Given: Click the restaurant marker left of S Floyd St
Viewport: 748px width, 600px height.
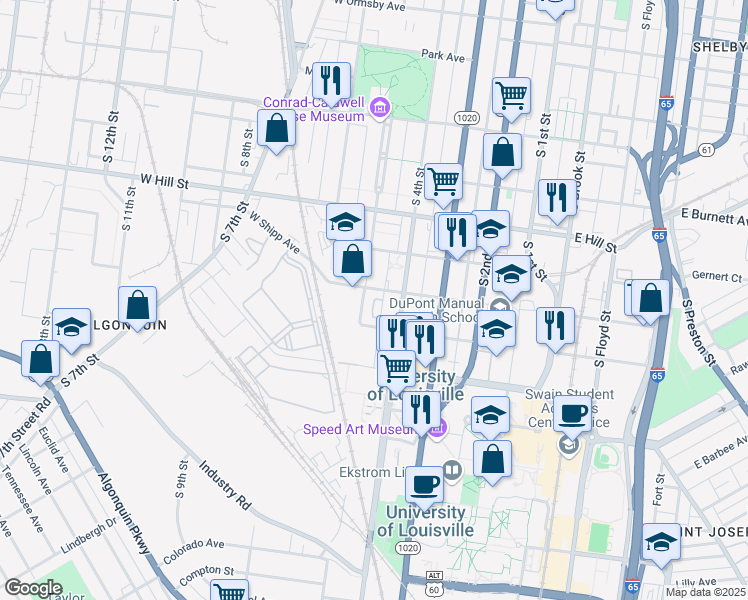Looking at the screenshot, I should pos(555,326).
